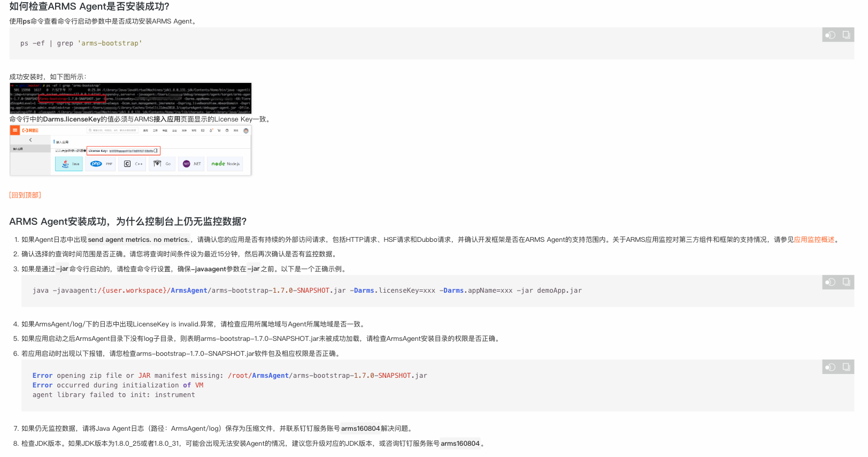
Task: Open the terminal output screenshot showing arms-bootstrap
Action: (x=130, y=98)
